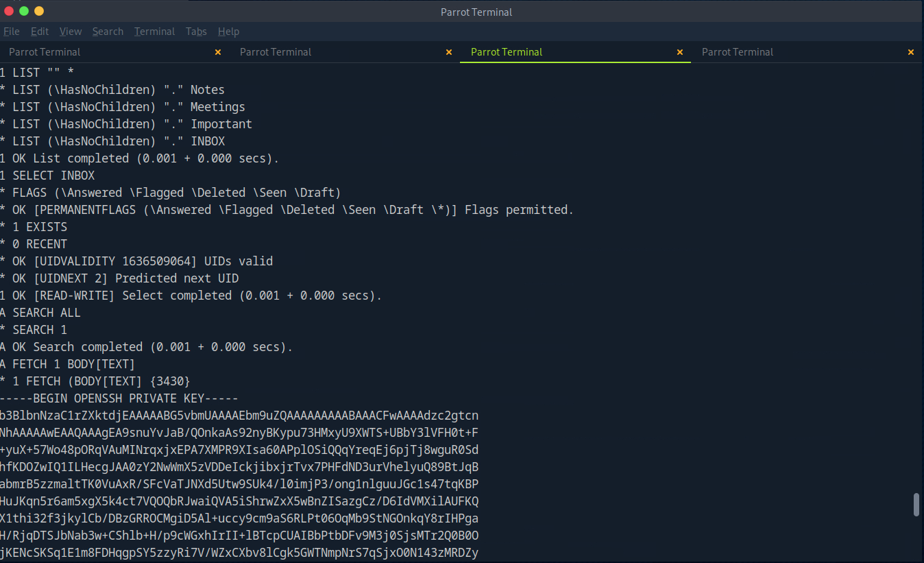This screenshot has width=924, height=563.
Task: Open the Terminal menu
Action: 154,32
